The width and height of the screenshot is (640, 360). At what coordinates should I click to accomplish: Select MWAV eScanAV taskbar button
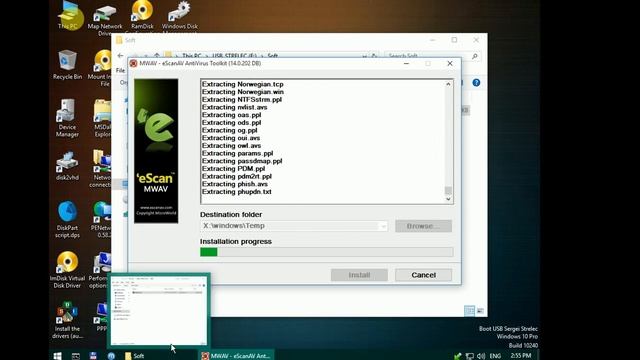coord(236,356)
